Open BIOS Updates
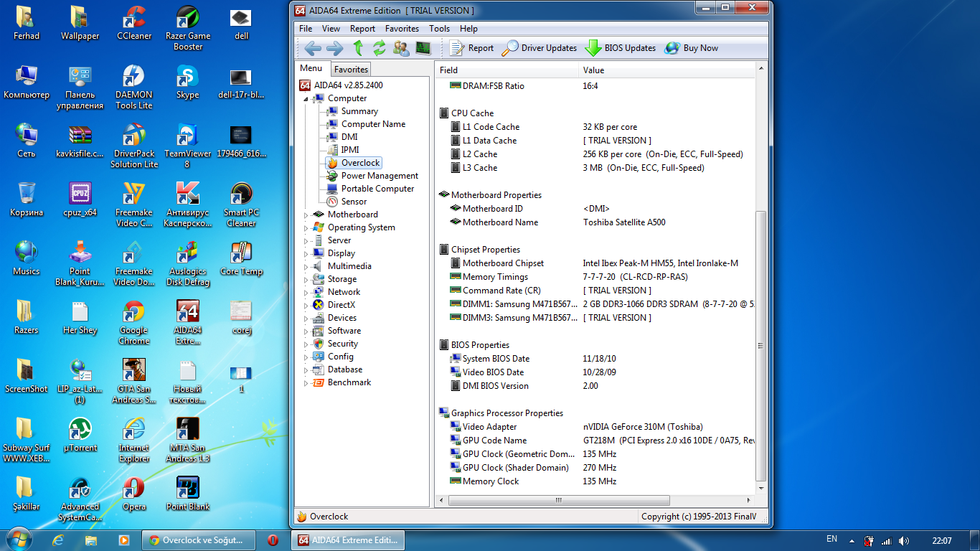 pos(621,48)
